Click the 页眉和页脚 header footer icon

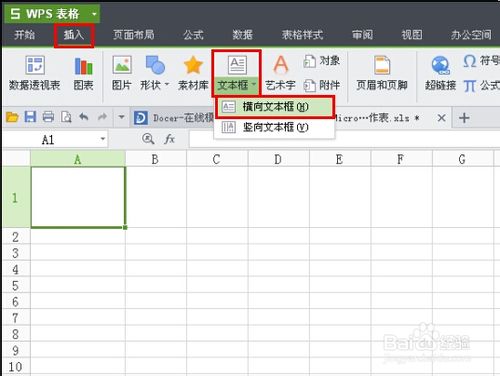pos(382,73)
